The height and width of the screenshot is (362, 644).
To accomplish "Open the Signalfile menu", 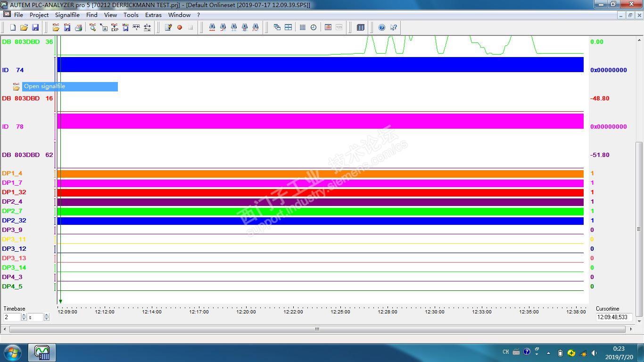I will 67,15.
